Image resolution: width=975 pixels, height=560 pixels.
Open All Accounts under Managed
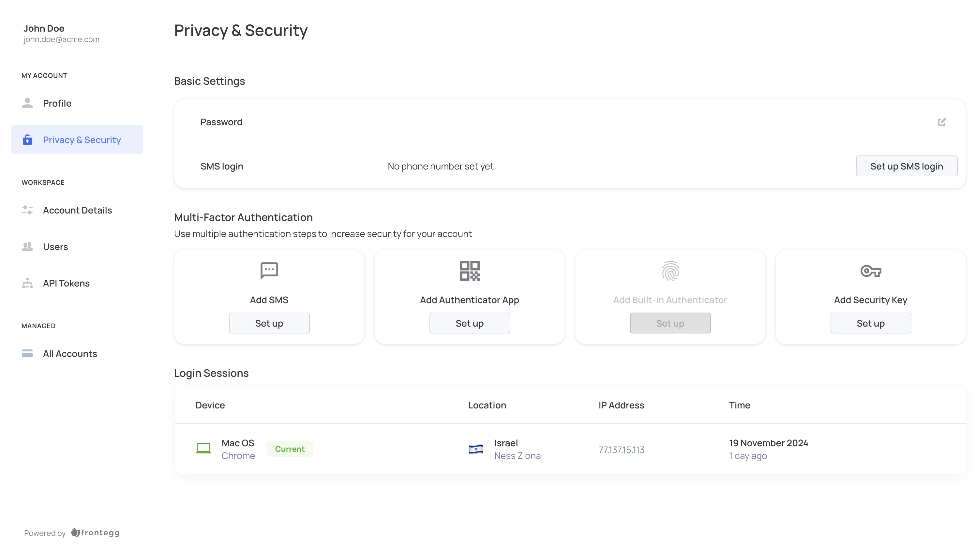(70, 353)
